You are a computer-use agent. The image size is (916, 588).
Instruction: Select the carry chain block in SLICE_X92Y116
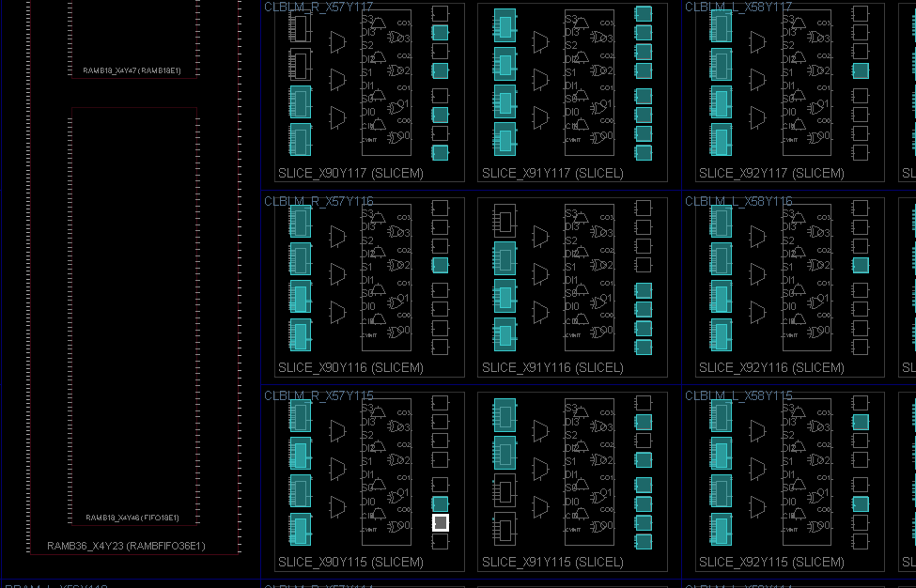[x=807, y=277]
